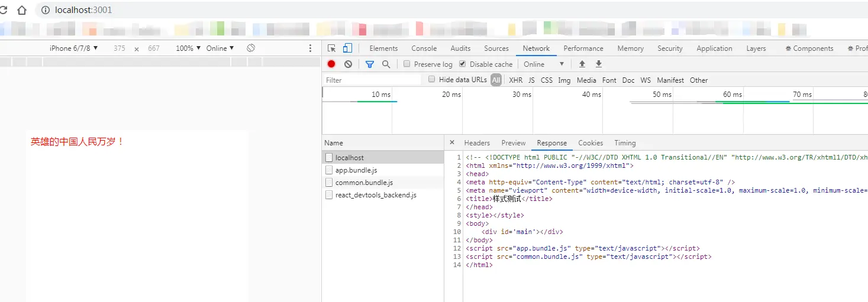Close the request details pane
Image resolution: width=868 pixels, height=302 pixels.
pyautogui.click(x=452, y=142)
